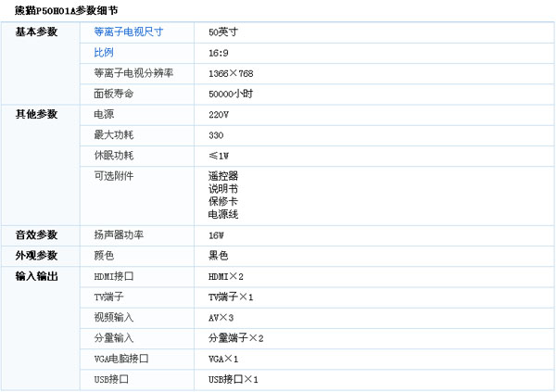The image size is (556, 392).
Task: Select the 其他参数 section header
Action: click(x=36, y=114)
